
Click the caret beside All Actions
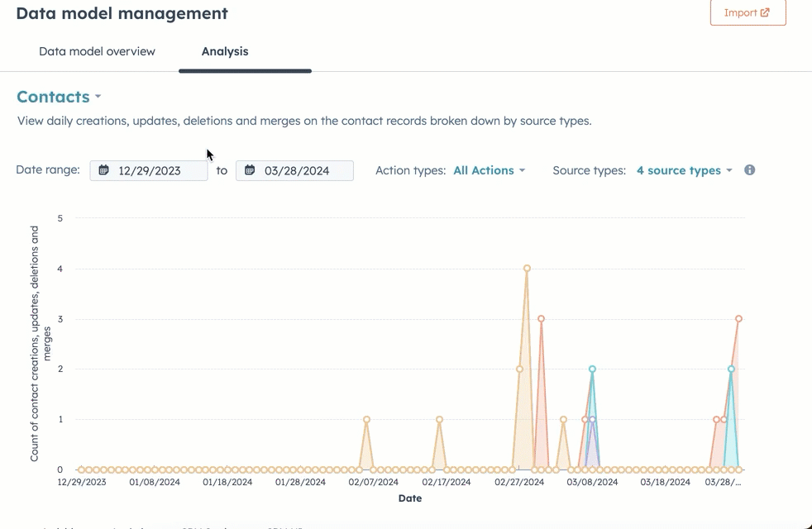pyautogui.click(x=522, y=171)
